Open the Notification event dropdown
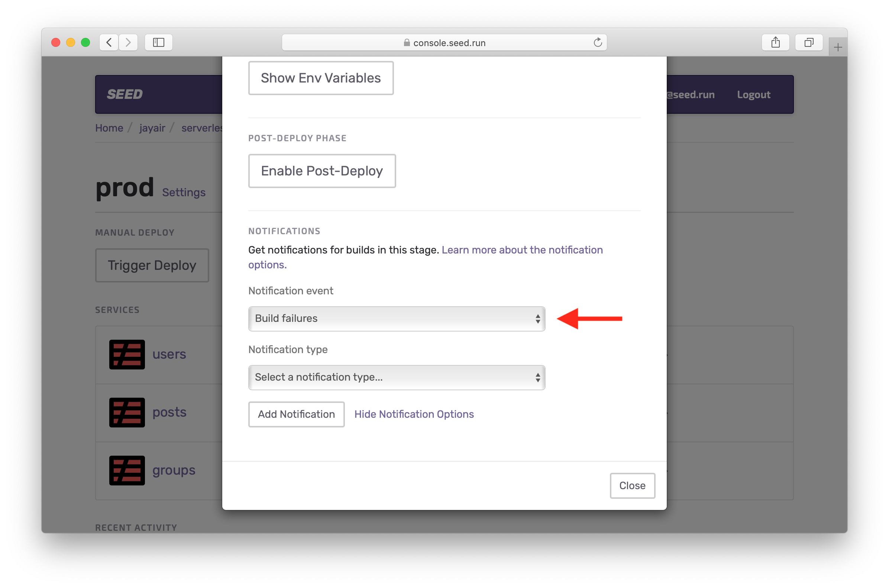 click(396, 319)
